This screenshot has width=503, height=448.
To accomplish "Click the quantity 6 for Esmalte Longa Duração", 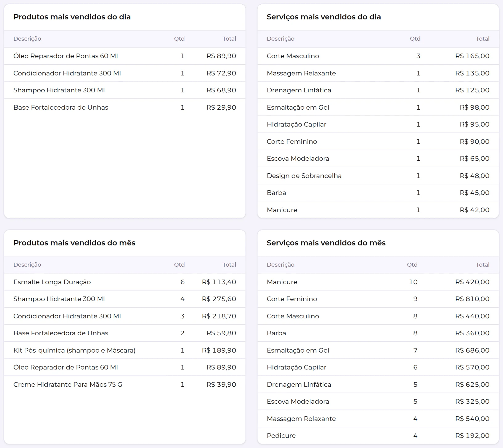I will [182, 282].
